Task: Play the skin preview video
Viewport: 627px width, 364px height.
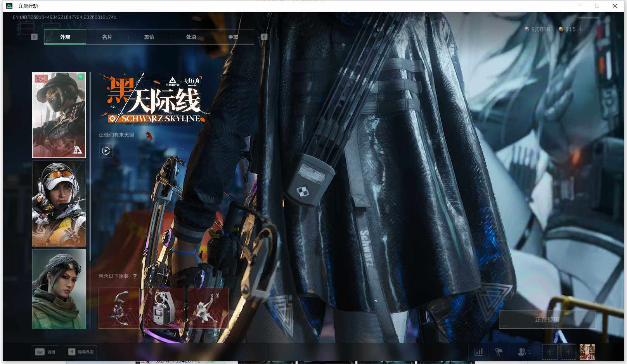Action: click(x=106, y=151)
